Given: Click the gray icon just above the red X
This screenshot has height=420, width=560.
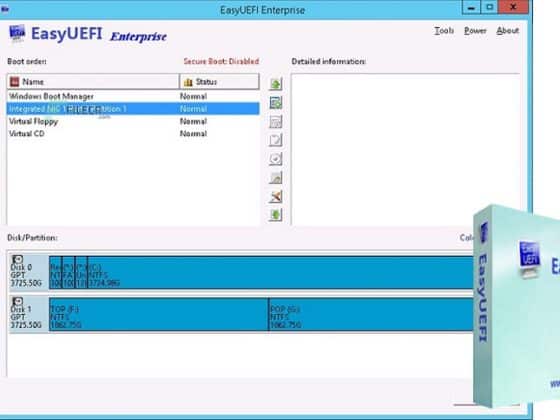Looking at the screenshot, I should pos(275,178).
